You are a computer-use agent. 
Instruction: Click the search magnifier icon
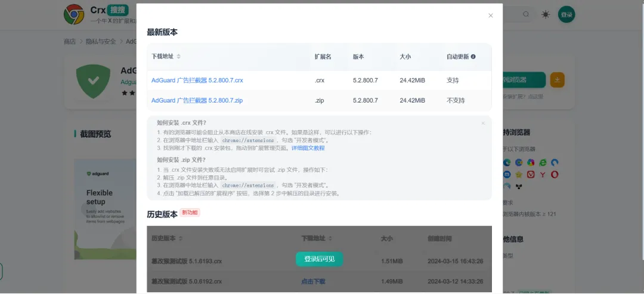pos(526,14)
